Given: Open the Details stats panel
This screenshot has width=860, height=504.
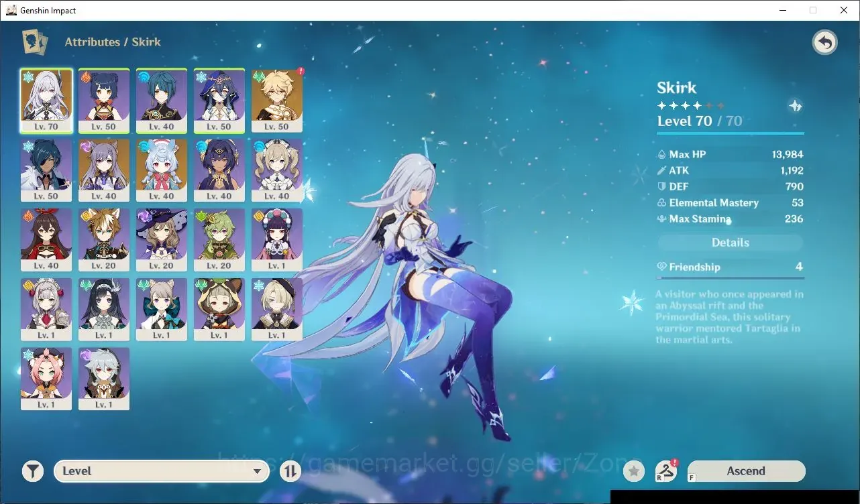Looking at the screenshot, I should (x=730, y=243).
